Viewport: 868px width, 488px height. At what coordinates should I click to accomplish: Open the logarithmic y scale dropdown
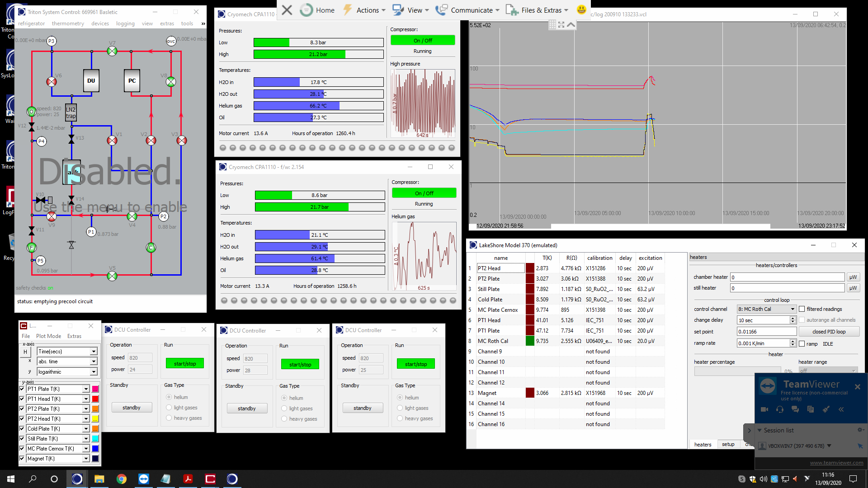(x=94, y=372)
